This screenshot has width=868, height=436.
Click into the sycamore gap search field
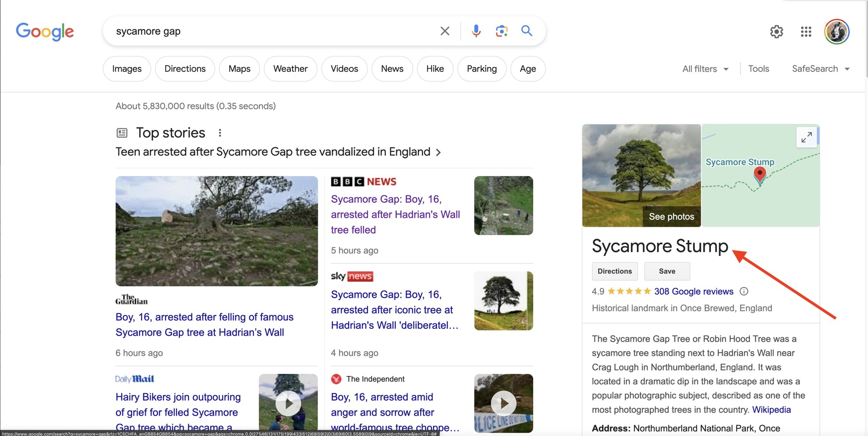tap(273, 31)
